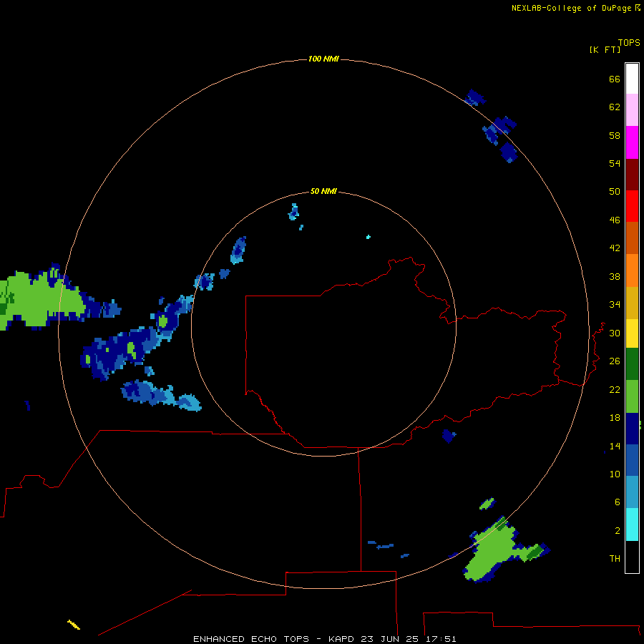Viewport: 644px width, 644px height.
Task: Click the "14" legend value
Action: [x=615, y=446]
